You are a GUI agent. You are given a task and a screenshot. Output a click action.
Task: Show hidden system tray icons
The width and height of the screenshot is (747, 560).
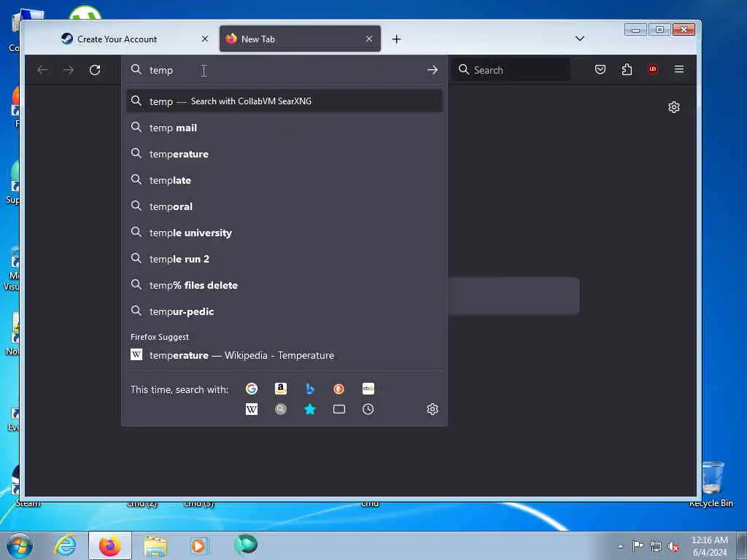pos(620,546)
